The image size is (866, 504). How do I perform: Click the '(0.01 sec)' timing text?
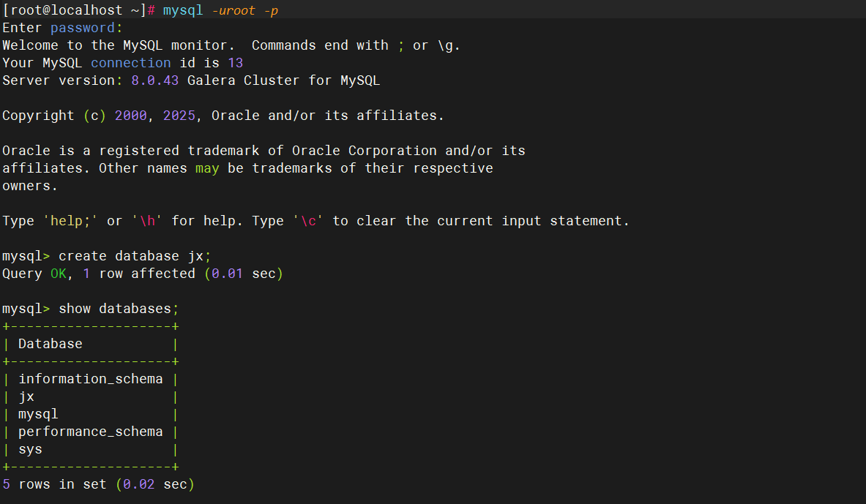pos(244,274)
